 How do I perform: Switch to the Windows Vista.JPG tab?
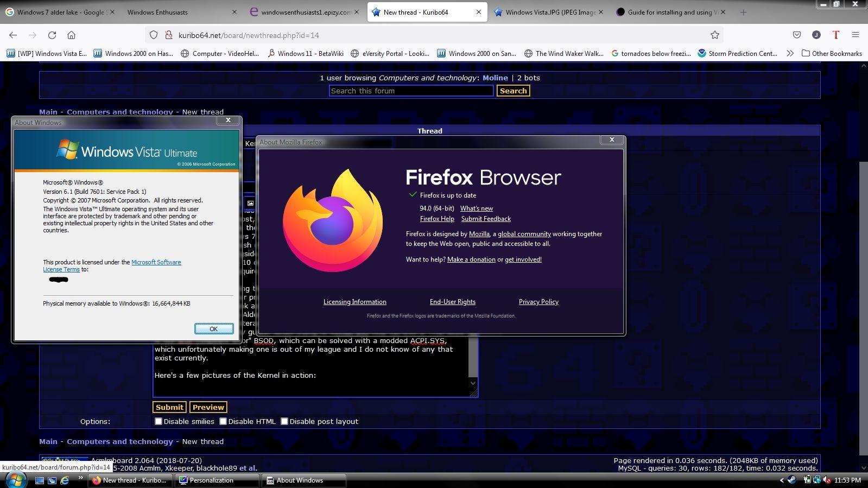548,12
